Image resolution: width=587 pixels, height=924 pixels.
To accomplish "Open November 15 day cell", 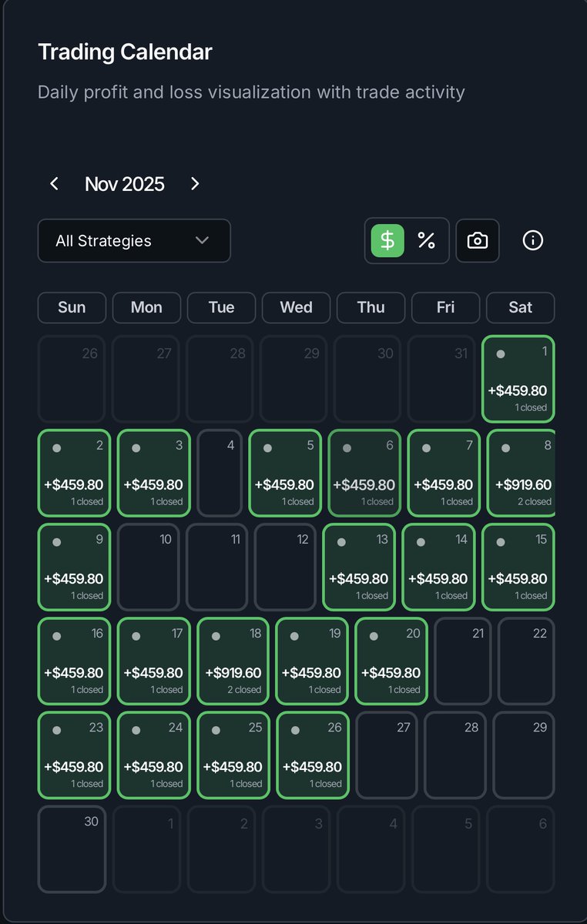I will tap(518, 567).
